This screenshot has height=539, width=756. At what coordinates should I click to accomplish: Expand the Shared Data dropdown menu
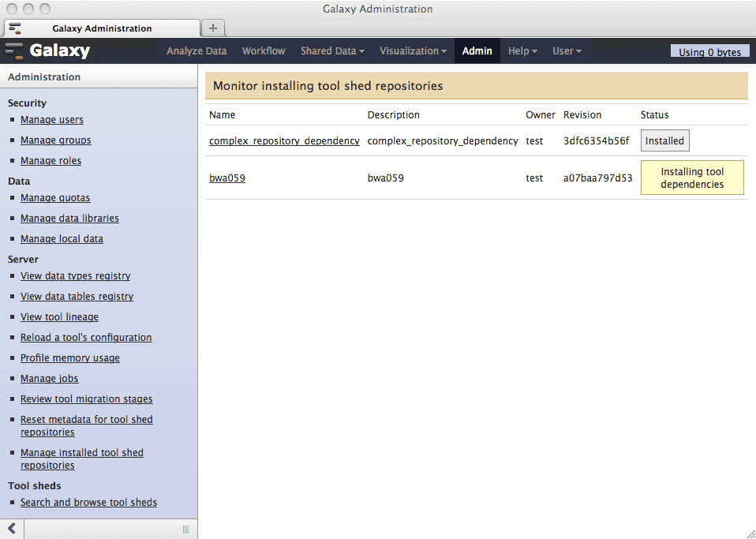click(332, 51)
